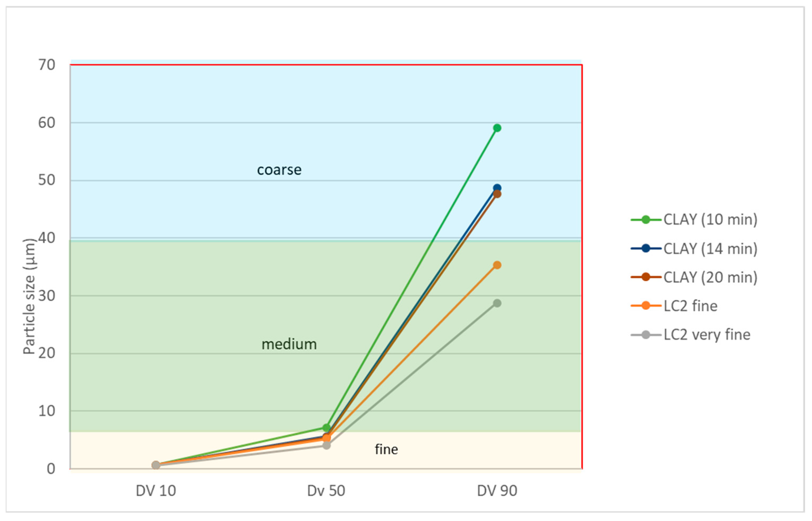Screen dimensions: 812x521
Task: Click the orange LC2 fine legend marker
Action: pyautogui.click(x=646, y=306)
